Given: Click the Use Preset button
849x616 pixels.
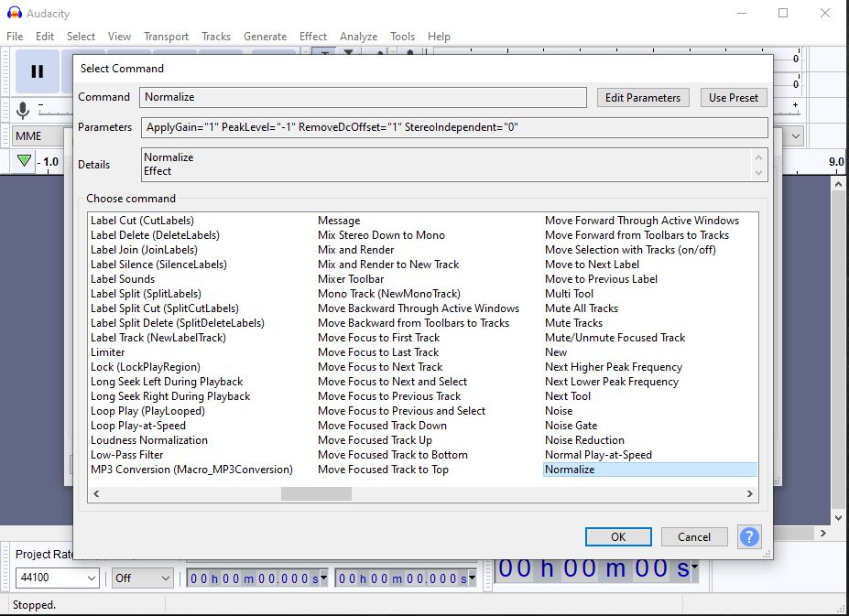Looking at the screenshot, I should point(734,98).
